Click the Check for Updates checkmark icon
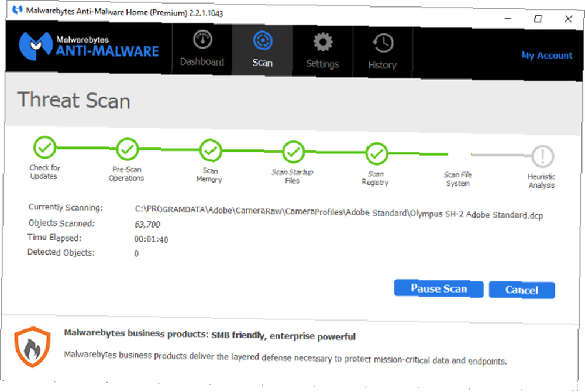Viewport: 585px width, 392px height. (45, 147)
